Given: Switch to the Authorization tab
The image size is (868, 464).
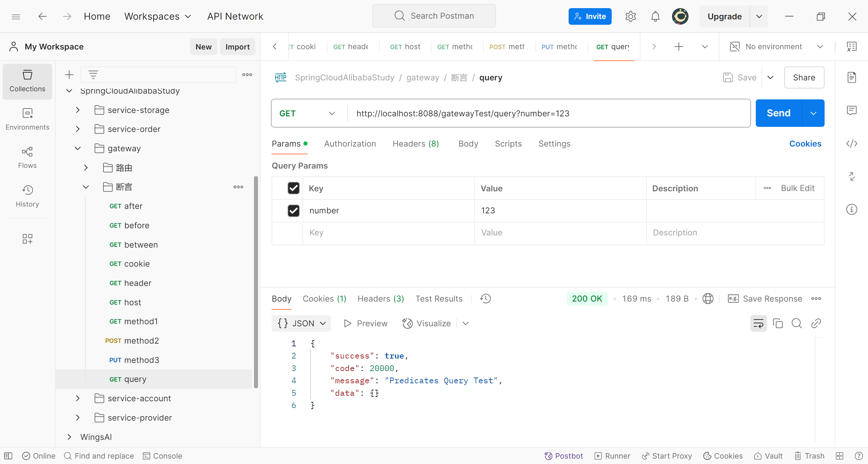Looking at the screenshot, I should 350,144.
